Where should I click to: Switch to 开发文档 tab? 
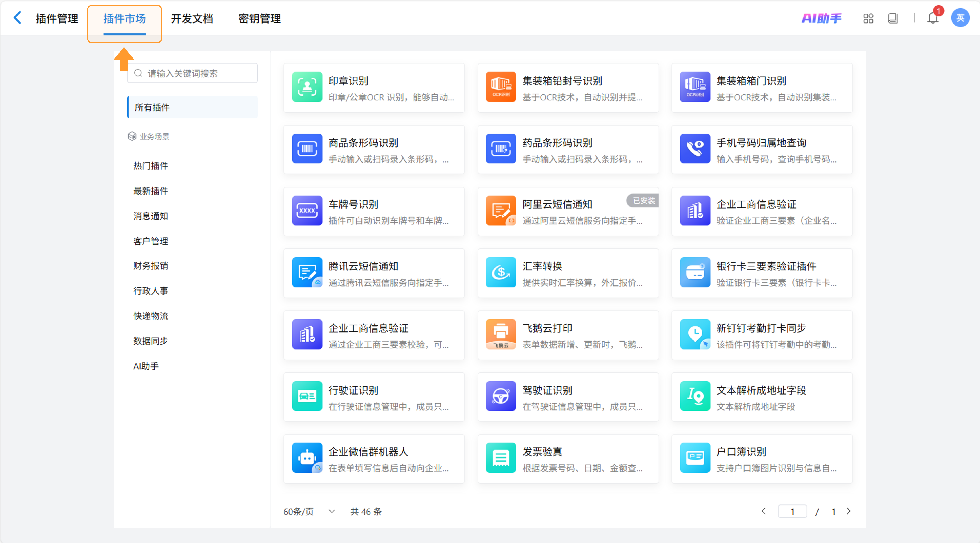pyautogui.click(x=192, y=19)
